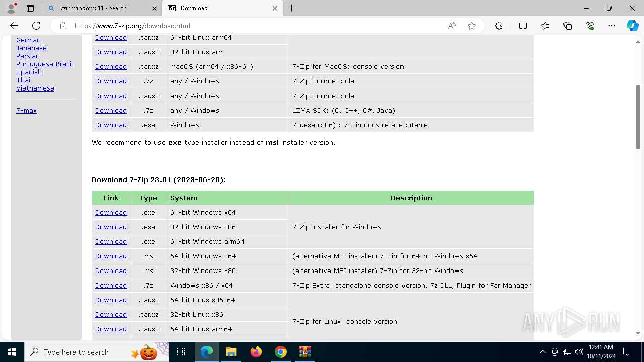
Task: Open WinRAR from the taskbar
Action: (x=305, y=352)
